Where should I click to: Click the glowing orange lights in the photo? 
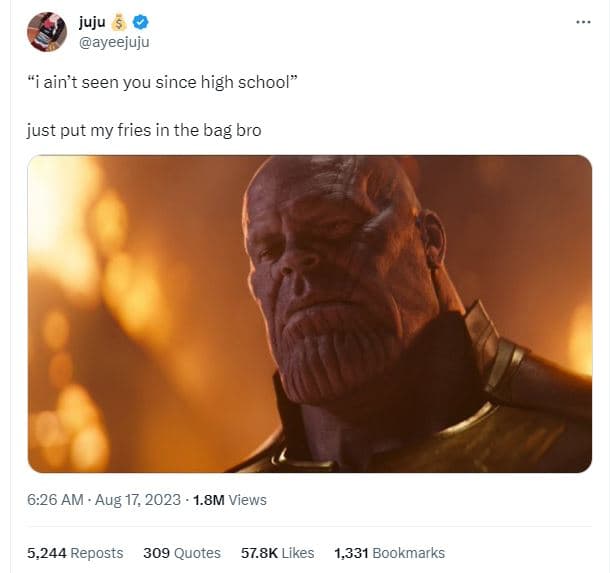coord(80,260)
